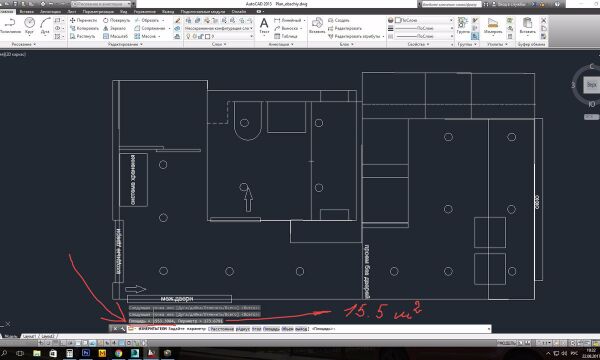Viewport: 600px width, 360px height.
Task: Click the Linear dimension (Линейный) tool
Action: (x=288, y=20)
